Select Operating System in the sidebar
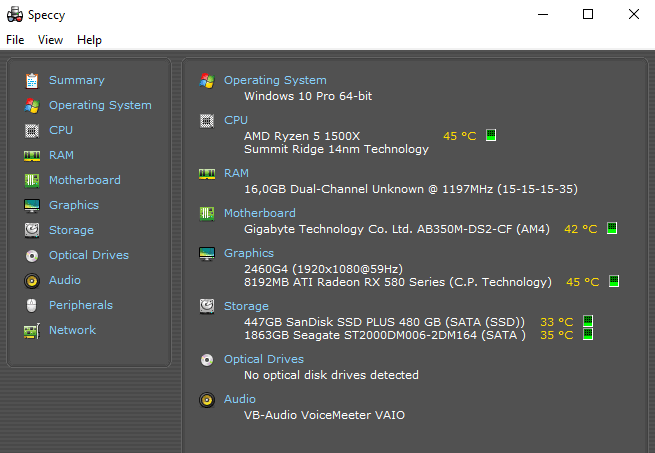This screenshot has width=655, height=453. point(100,105)
